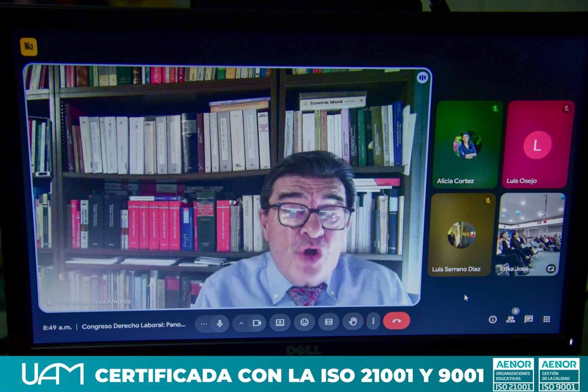Show the people participants panel

510,320
